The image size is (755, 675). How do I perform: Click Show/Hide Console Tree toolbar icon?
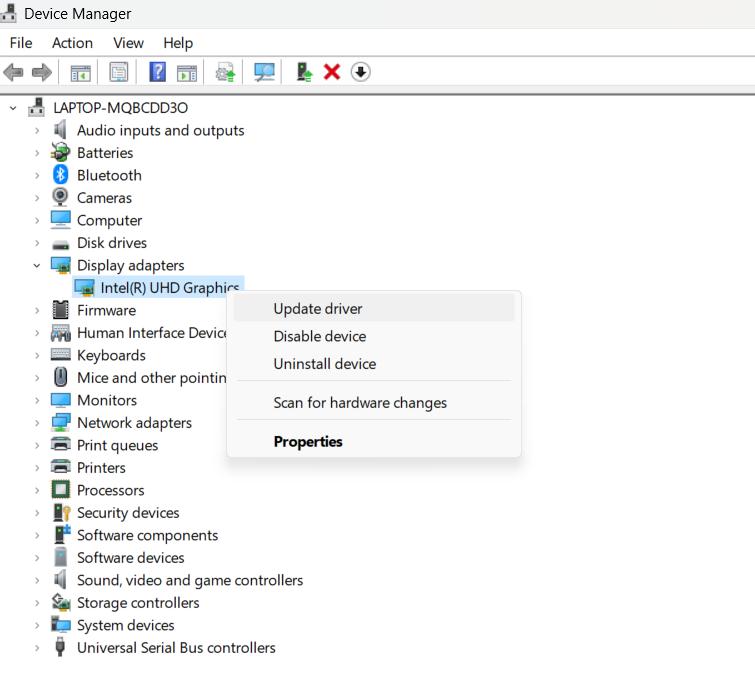pyautogui.click(x=80, y=72)
